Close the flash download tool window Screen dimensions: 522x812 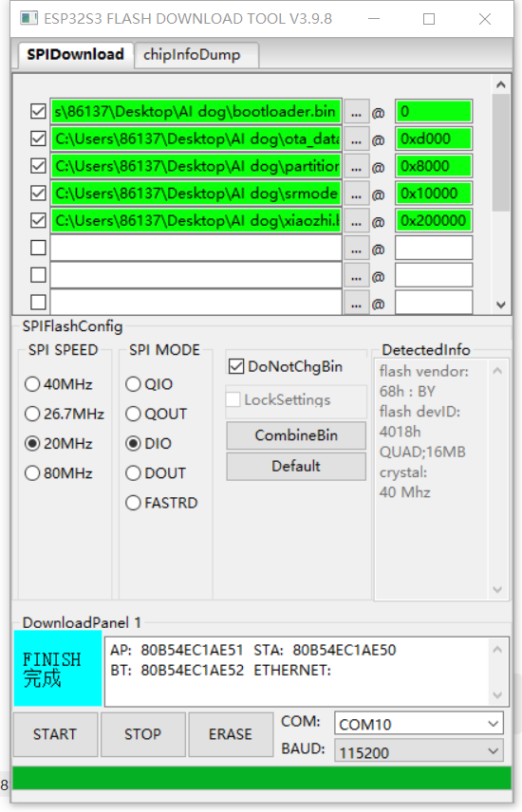[485, 19]
